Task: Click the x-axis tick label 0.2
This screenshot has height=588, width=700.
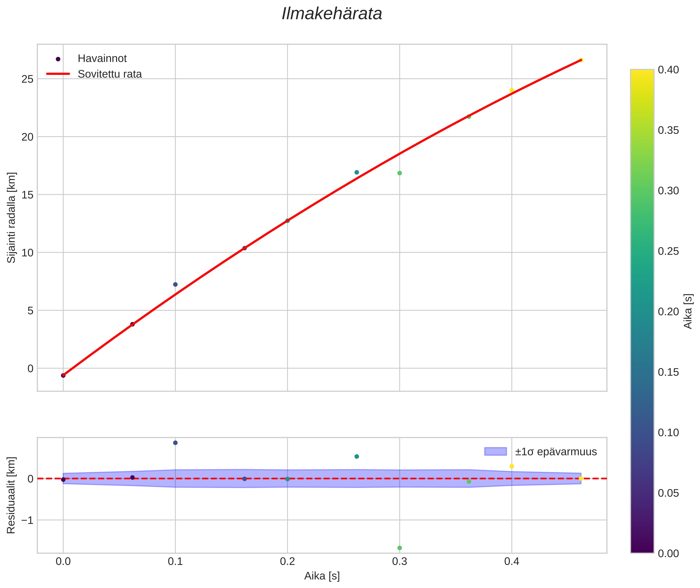Action: tap(287, 562)
